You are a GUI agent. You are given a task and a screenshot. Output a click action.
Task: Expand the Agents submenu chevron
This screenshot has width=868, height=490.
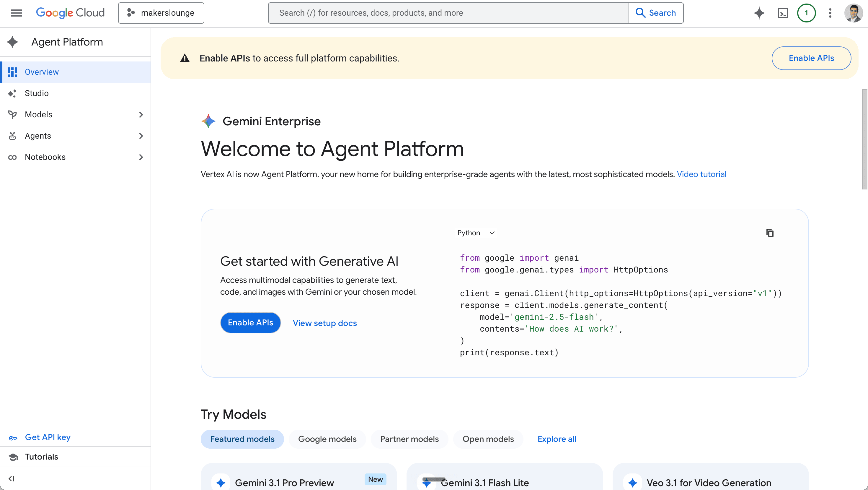141,136
